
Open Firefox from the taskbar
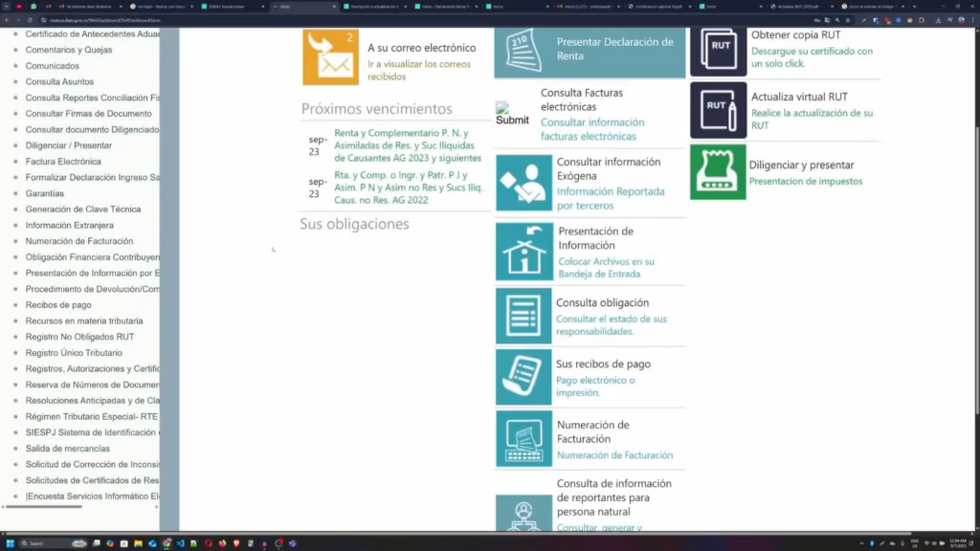pyautogui.click(x=222, y=543)
